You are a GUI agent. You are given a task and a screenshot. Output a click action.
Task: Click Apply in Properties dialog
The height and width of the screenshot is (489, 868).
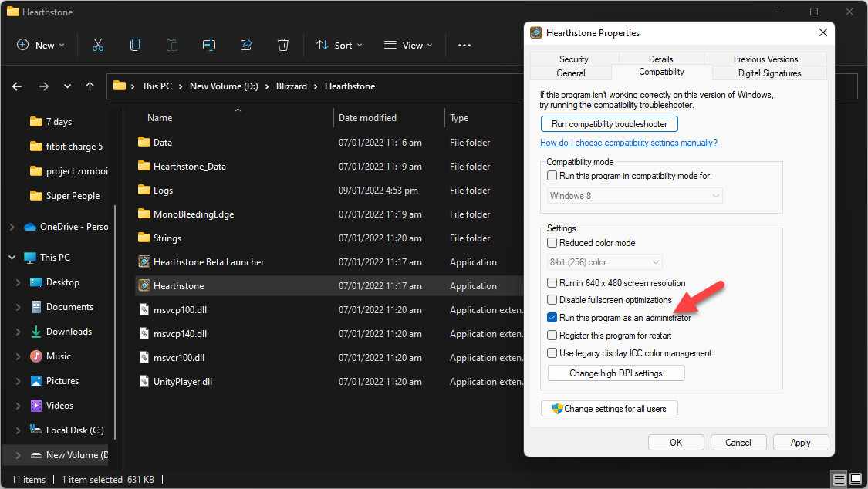click(x=800, y=443)
